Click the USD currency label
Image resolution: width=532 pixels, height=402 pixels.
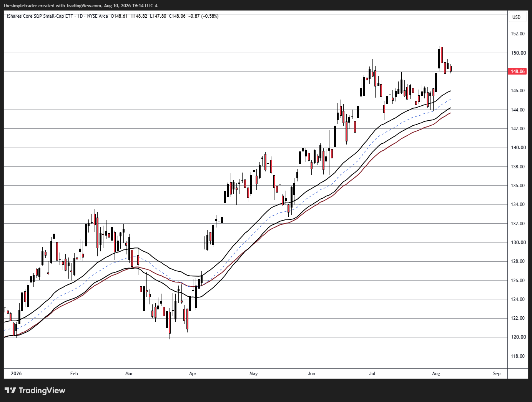coord(516,17)
